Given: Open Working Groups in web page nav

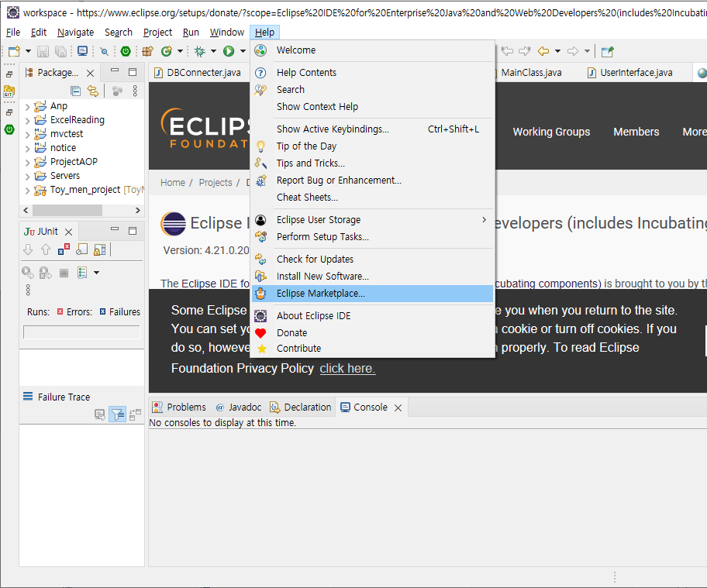Looking at the screenshot, I should coord(551,132).
